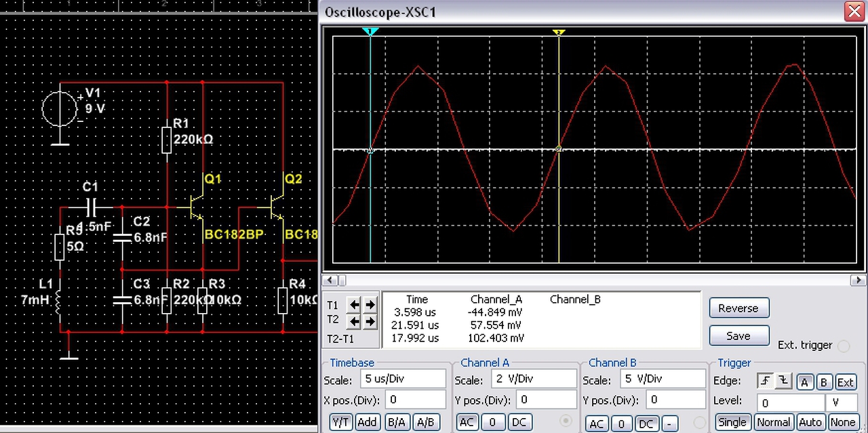Select Add display mode
Screen dimensions: 868x433
tap(367, 422)
